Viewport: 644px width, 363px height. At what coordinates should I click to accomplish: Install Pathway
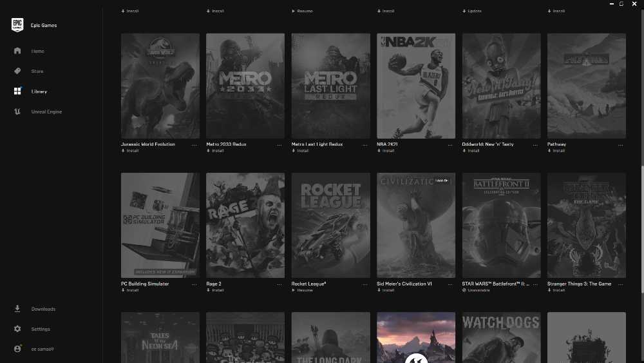(556, 151)
